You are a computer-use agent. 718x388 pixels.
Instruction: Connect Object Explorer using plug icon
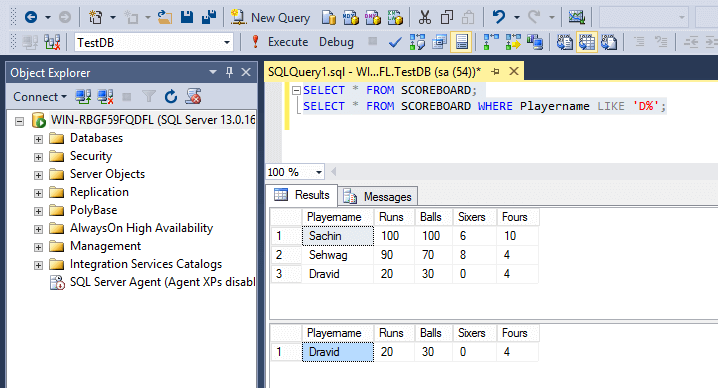[83, 97]
